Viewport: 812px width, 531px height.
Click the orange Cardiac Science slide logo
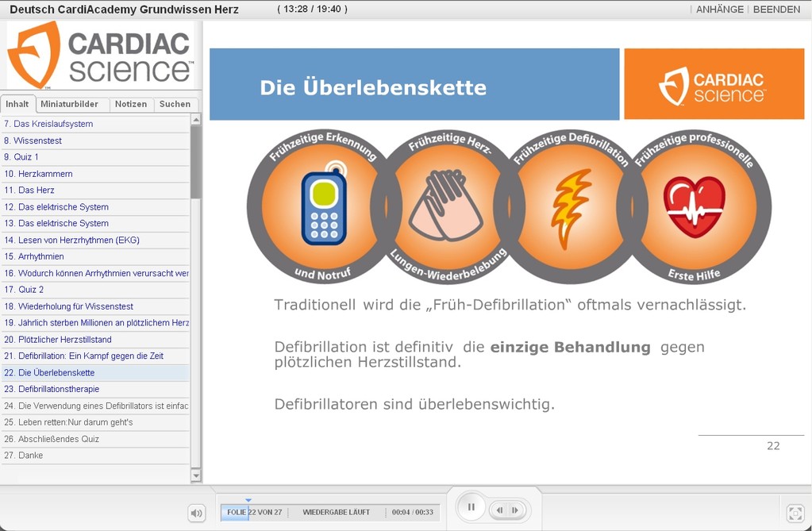714,84
